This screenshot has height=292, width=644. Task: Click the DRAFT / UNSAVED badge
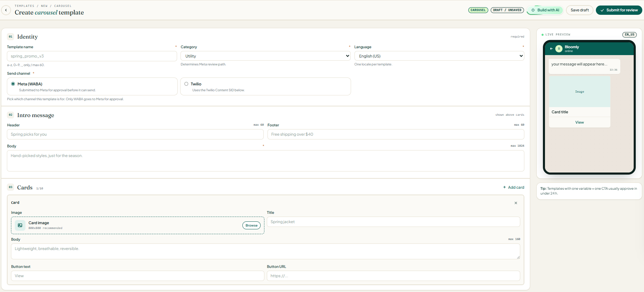pos(507,10)
